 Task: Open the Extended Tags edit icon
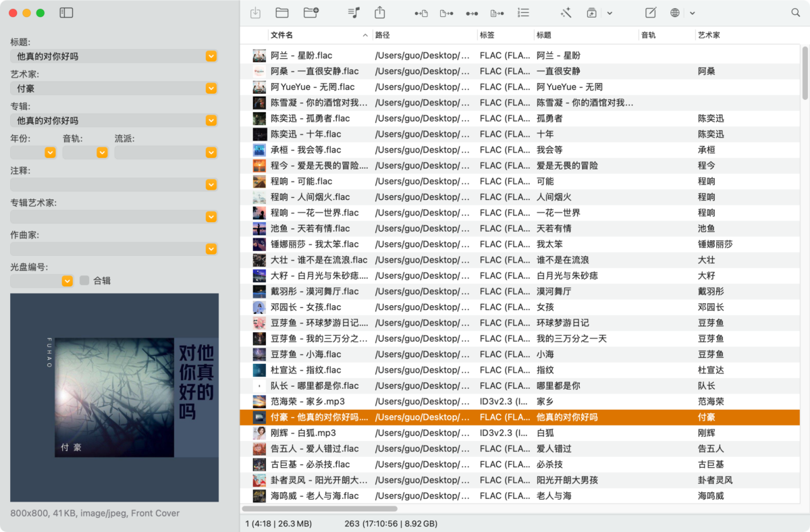click(651, 13)
